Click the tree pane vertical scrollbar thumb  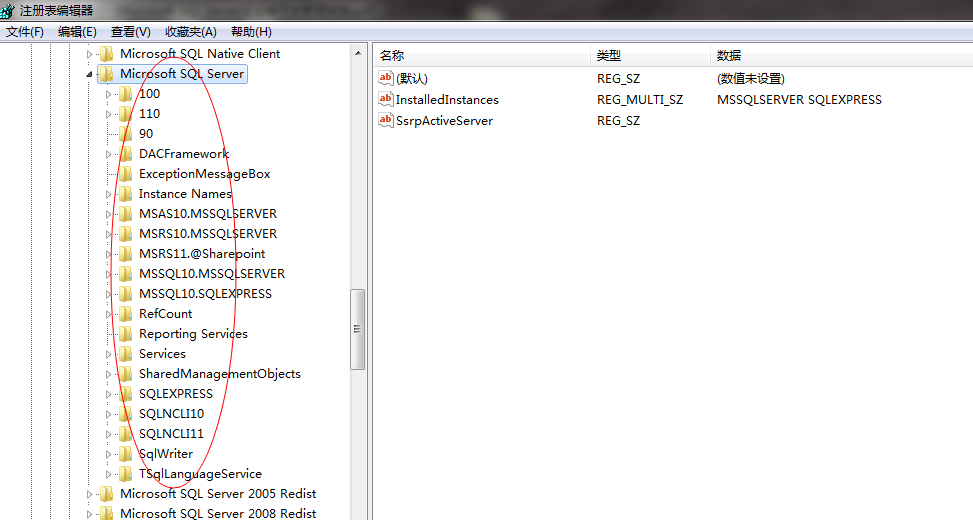tap(357, 329)
